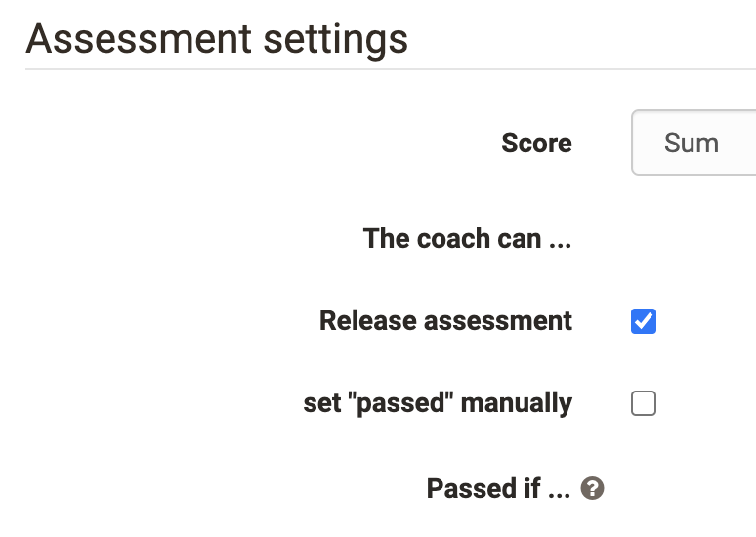
Task: Tick the empty box under Release assessment
Action: (x=644, y=403)
